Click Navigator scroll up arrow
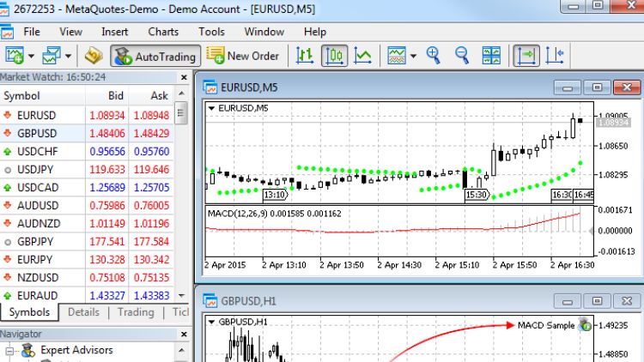The width and height of the screenshot is (644, 362). tap(181, 350)
